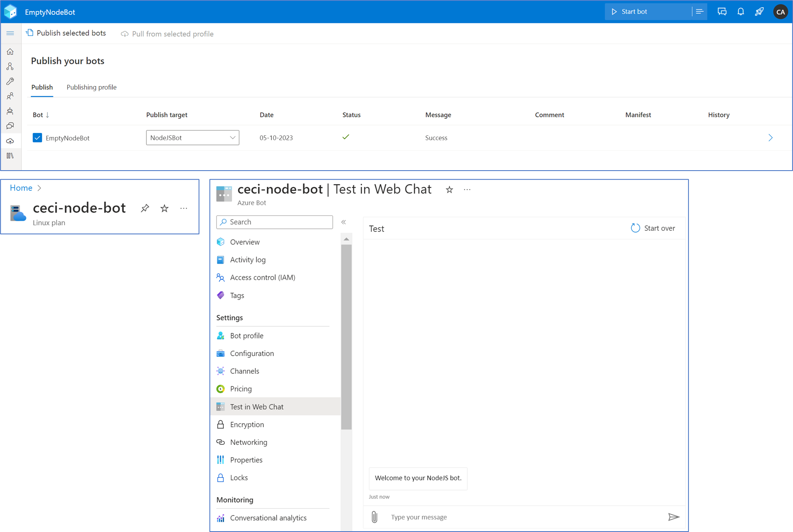Click the rocket updates icon in the top bar
The image size is (793, 532).
[x=759, y=11]
